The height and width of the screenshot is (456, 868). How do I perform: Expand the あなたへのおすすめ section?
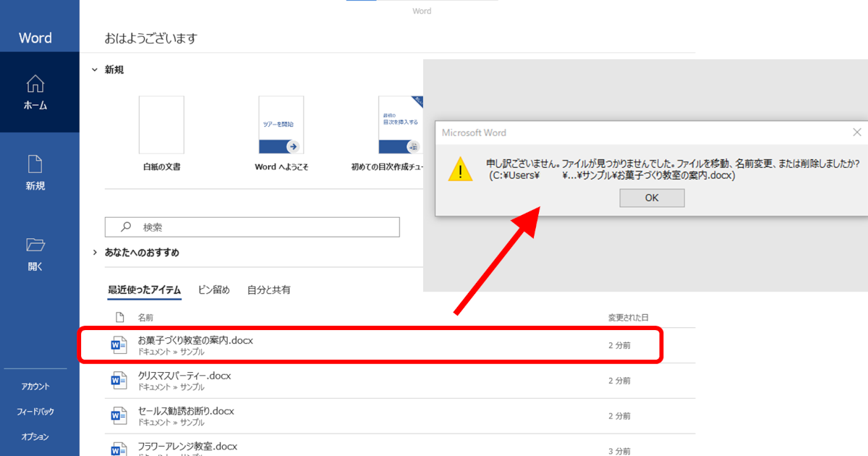click(x=94, y=253)
